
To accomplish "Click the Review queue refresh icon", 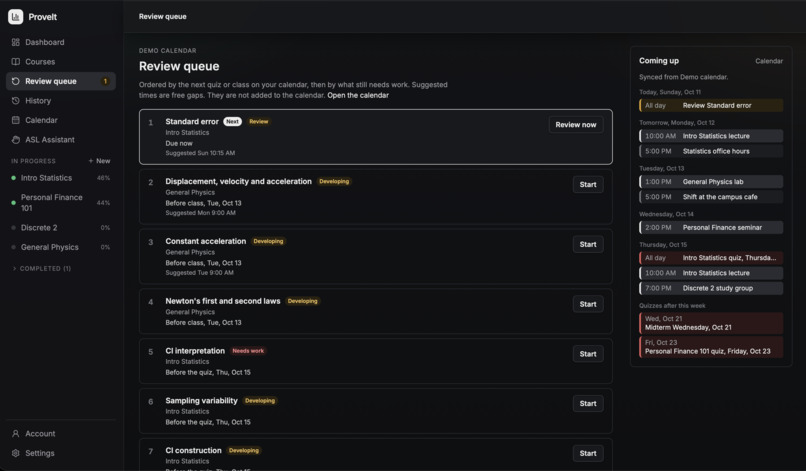I will pyautogui.click(x=15, y=81).
